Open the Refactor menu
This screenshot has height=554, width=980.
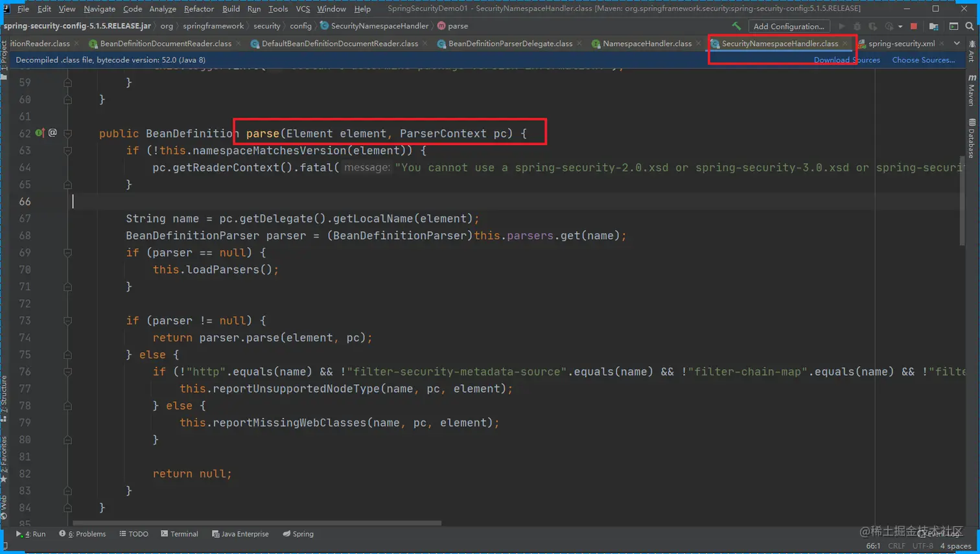(199, 9)
